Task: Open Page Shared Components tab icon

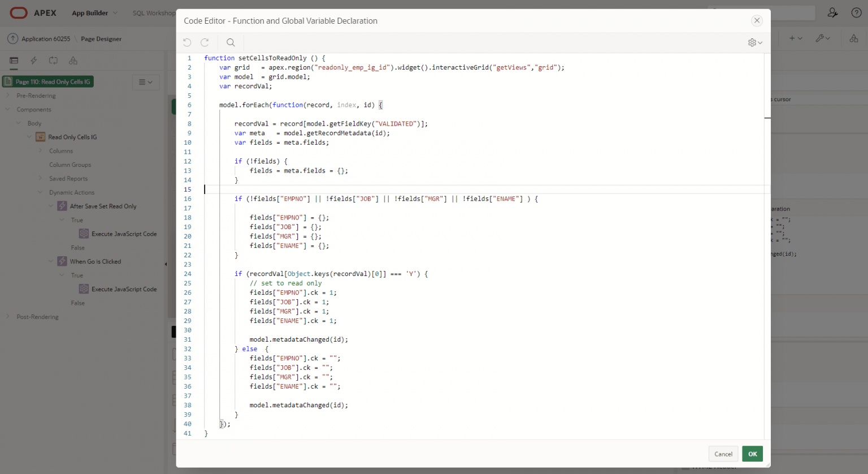Action: 72,61
